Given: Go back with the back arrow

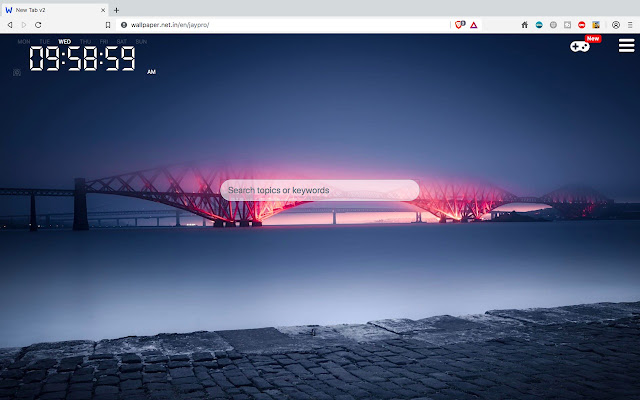Looking at the screenshot, I should click(10, 25).
